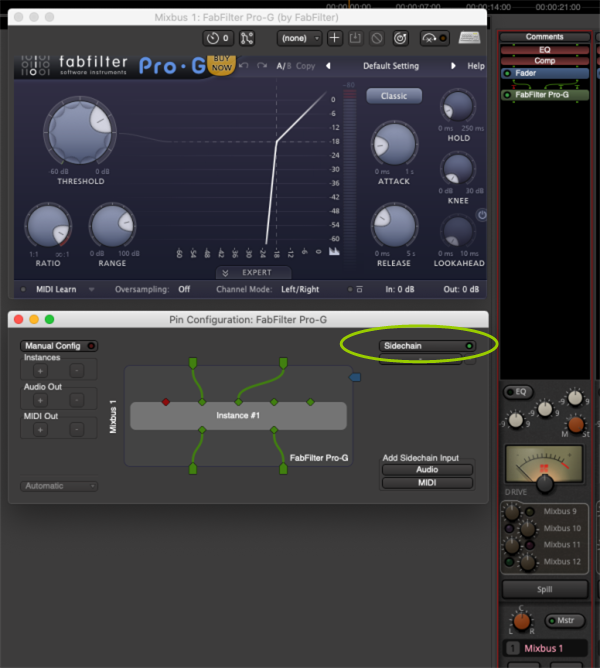Toggle the Mstr master assign button
The image size is (600, 668).
pos(565,621)
